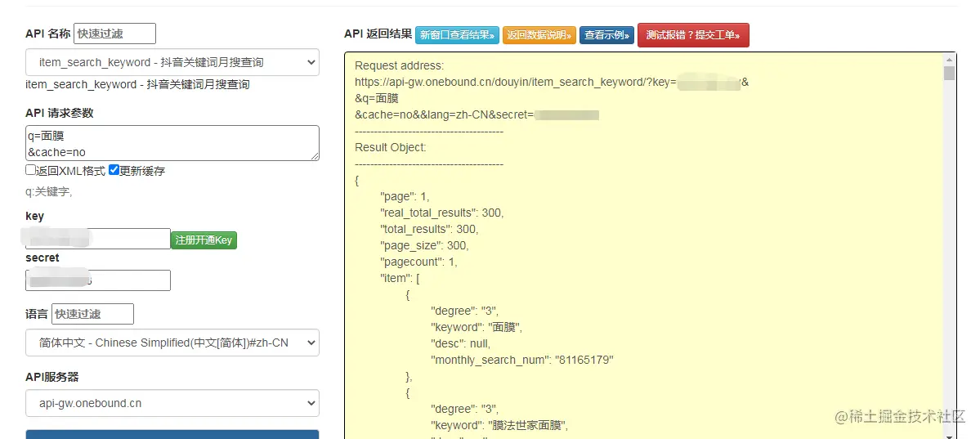This screenshot has height=439, width=980.
Task: Click the "total_results": 300 line
Action: click(429, 229)
